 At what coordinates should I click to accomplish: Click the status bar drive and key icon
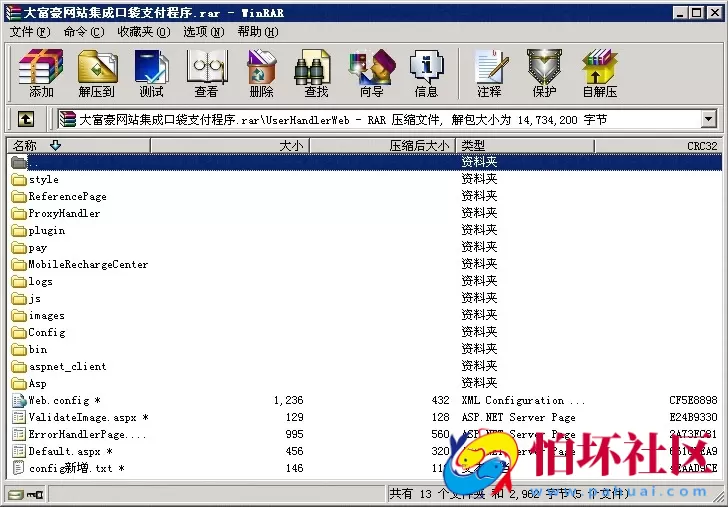[x=26, y=494]
